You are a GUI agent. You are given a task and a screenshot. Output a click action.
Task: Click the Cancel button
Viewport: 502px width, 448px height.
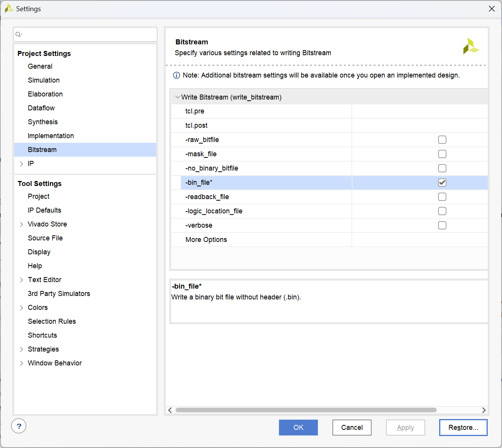pos(352,428)
